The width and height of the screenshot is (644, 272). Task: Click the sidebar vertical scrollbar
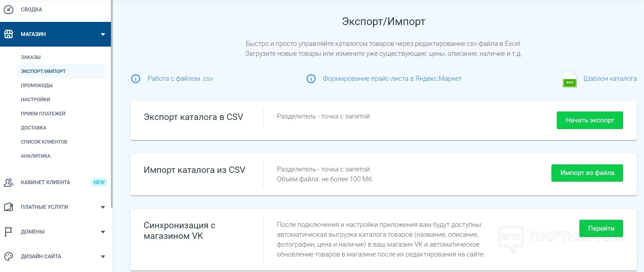[112, 106]
